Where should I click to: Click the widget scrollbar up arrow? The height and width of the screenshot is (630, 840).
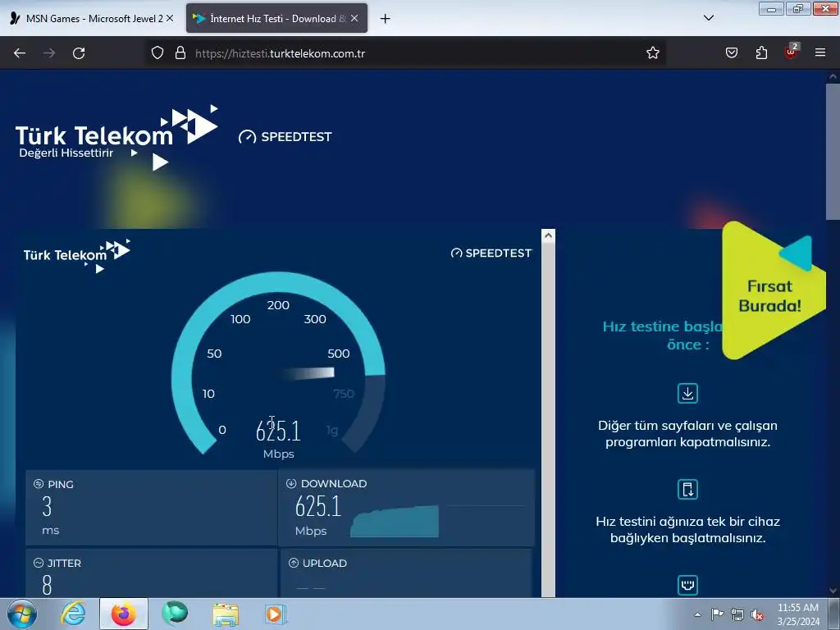(x=548, y=235)
